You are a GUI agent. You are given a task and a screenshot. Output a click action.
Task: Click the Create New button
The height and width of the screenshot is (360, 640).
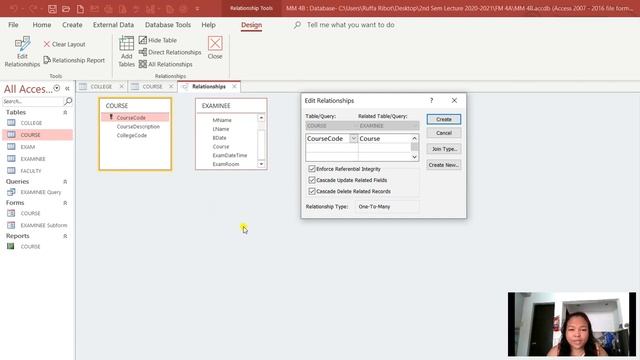[444, 165]
